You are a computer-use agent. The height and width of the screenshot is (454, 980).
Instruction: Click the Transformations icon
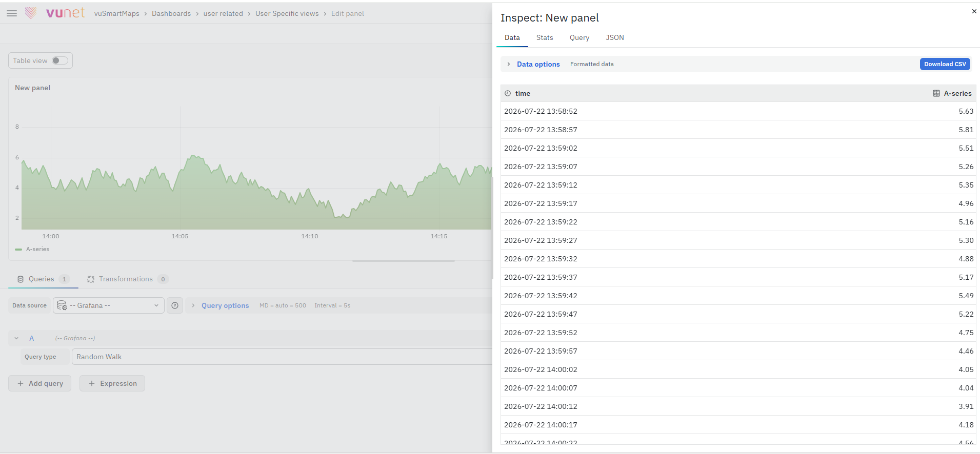click(91, 279)
